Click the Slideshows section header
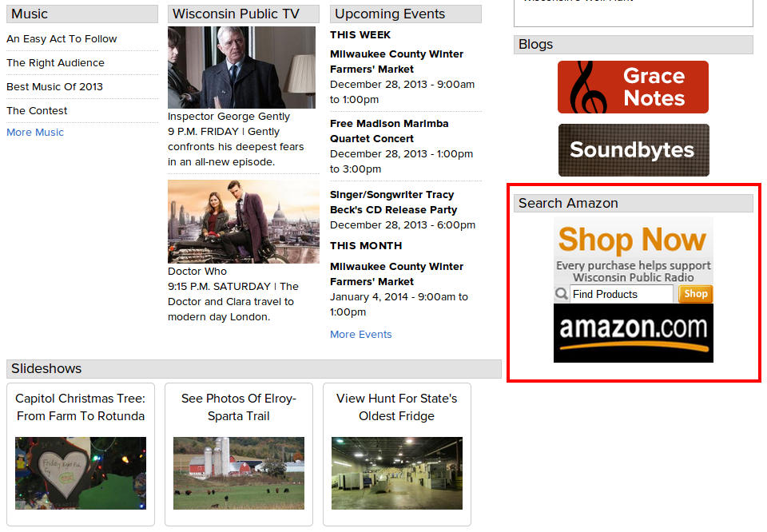Viewport: 767px width, 532px height. pos(254,369)
